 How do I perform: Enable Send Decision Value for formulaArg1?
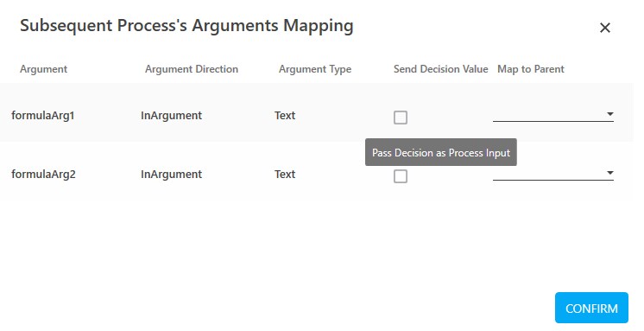click(x=400, y=118)
